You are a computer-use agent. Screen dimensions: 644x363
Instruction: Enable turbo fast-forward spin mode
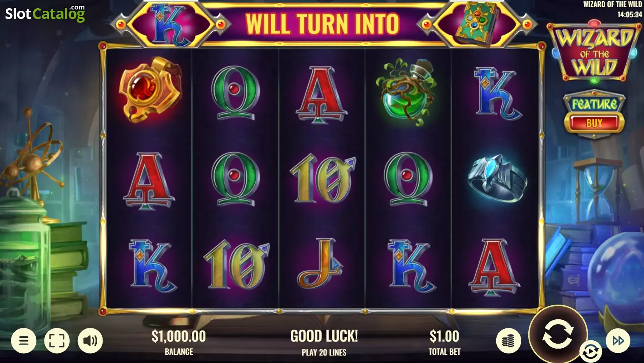pyautogui.click(x=618, y=341)
